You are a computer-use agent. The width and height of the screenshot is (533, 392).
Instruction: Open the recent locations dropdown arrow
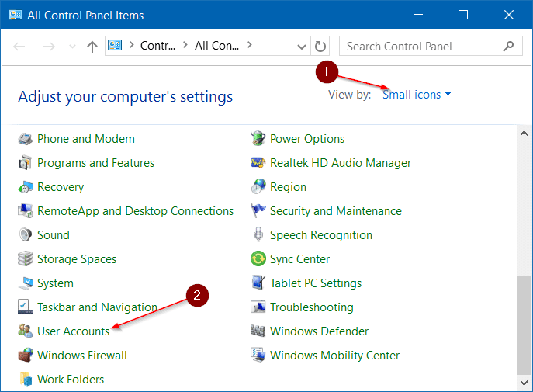72,47
